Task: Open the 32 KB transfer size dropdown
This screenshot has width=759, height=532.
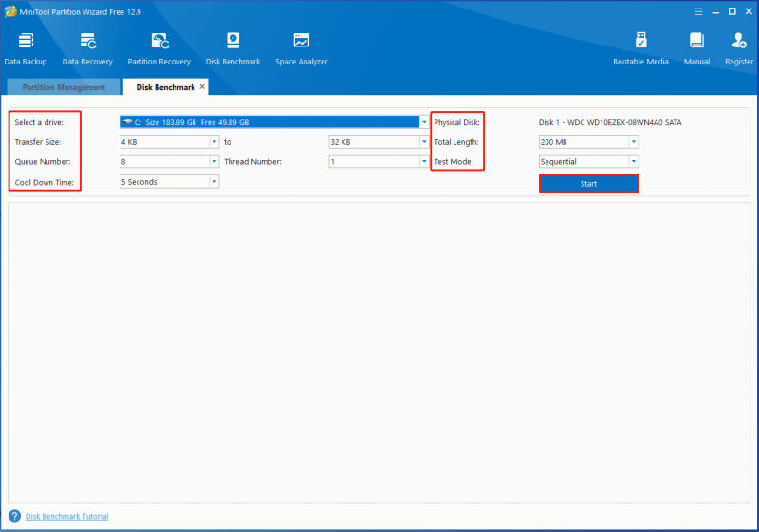Action: [x=424, y=141]
